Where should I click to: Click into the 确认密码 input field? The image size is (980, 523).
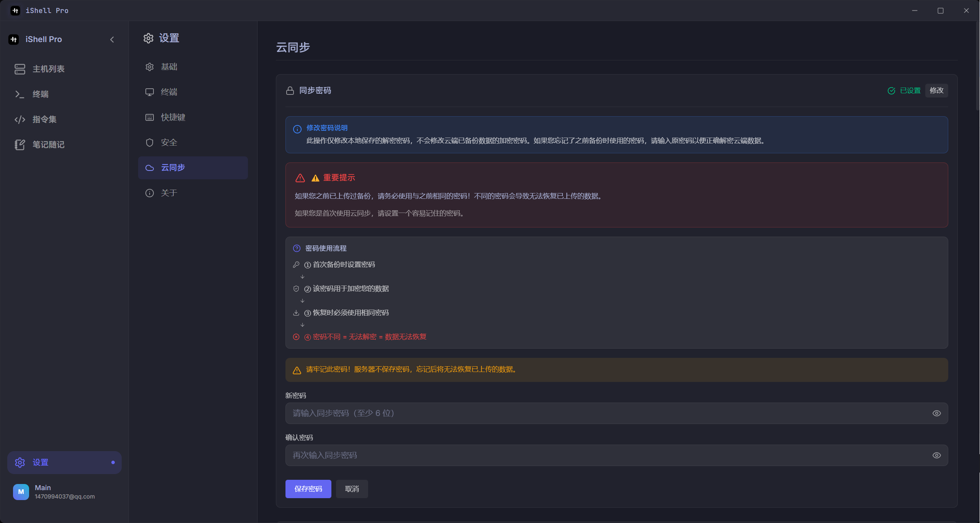tap(616, 455)
